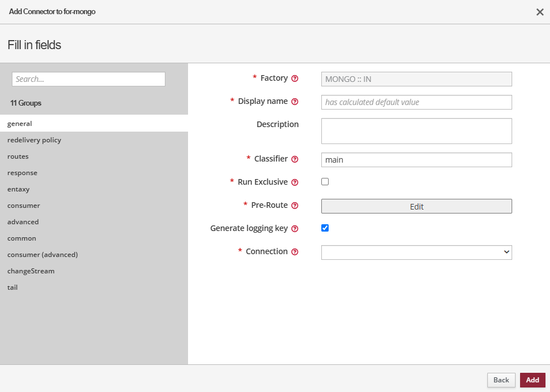
Task: Open the Classifier help icon
Action: 295,159
